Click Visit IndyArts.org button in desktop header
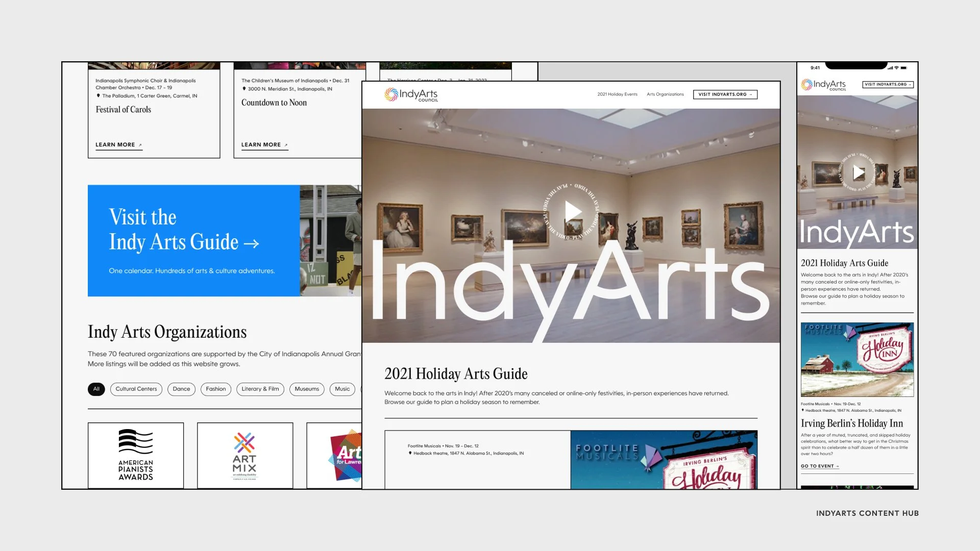Viewport: 980px width, 551px height. 725,94
